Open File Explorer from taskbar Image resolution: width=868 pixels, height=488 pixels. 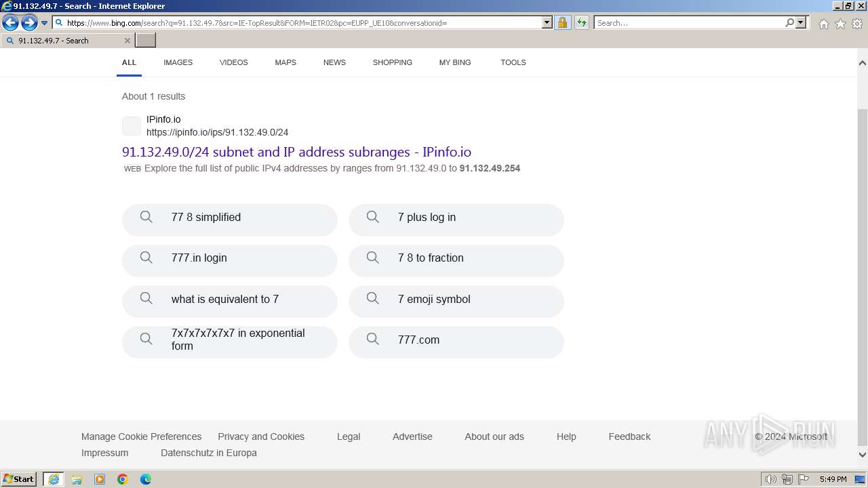77,479
